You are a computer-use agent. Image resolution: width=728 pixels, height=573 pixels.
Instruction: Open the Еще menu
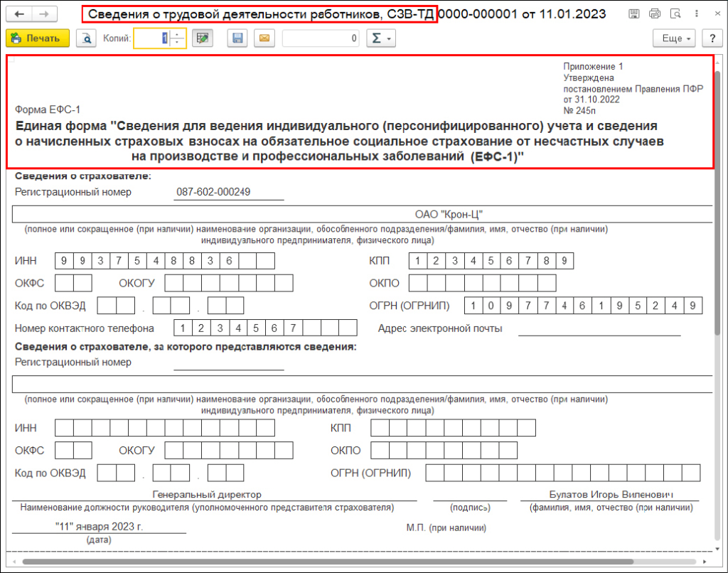tap(677, 38)
